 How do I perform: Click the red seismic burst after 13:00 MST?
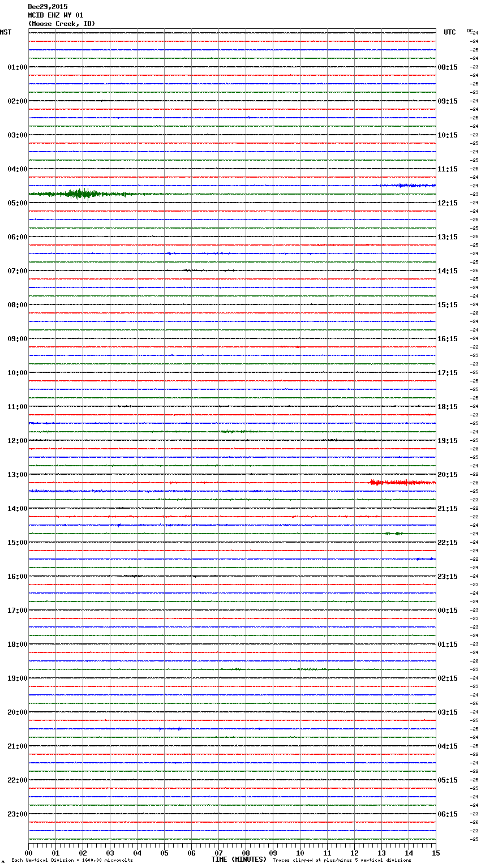click(x=402, y=483)
